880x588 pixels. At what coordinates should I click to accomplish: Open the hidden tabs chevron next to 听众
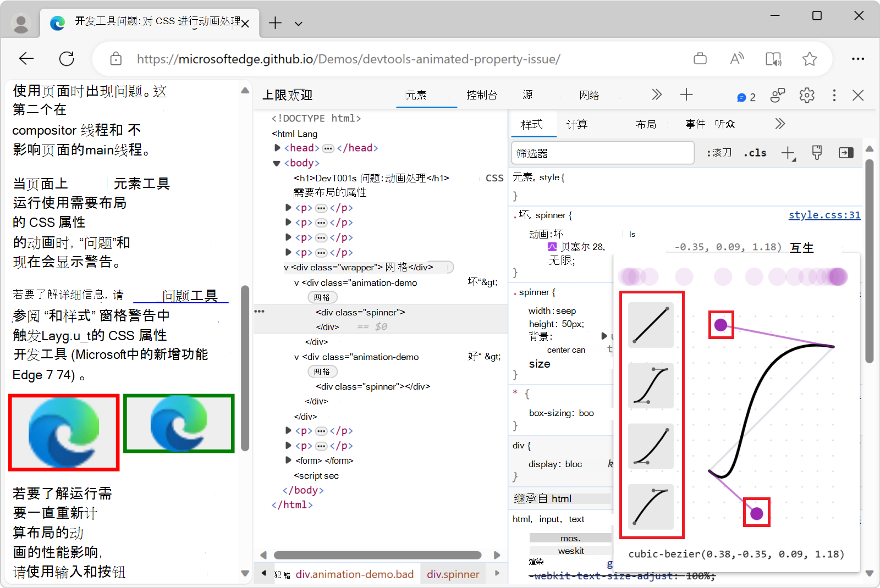(x=779, y=124)
